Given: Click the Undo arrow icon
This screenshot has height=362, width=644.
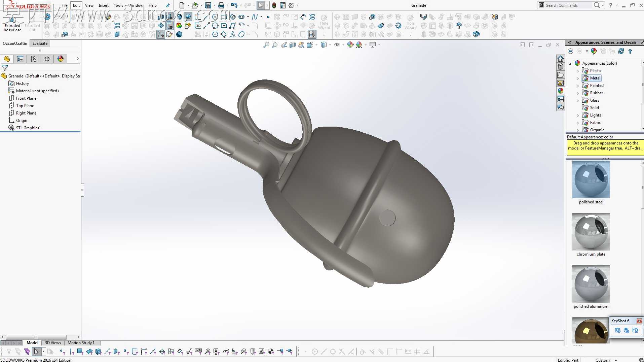Looking at the screenshot, I should 234,5.
